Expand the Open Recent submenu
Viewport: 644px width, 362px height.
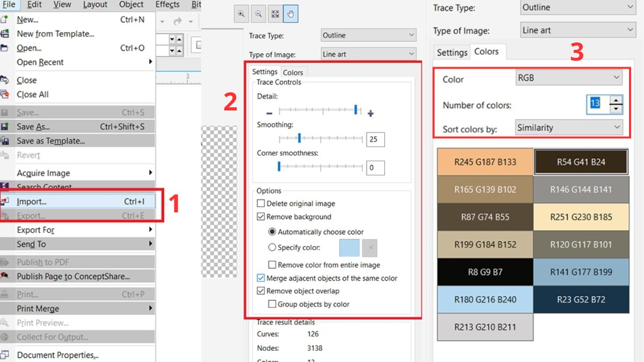[40, 62]
